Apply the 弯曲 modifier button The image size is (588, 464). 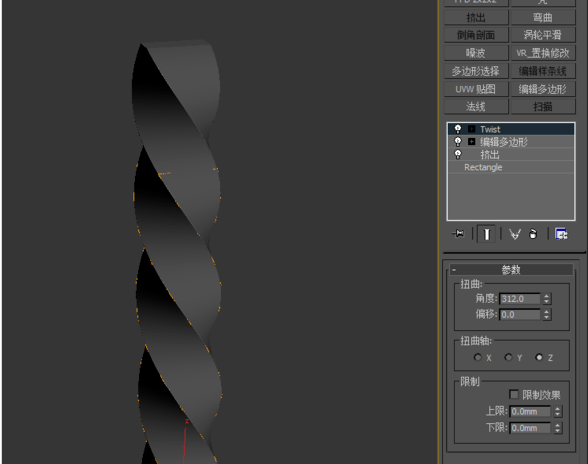543,17
